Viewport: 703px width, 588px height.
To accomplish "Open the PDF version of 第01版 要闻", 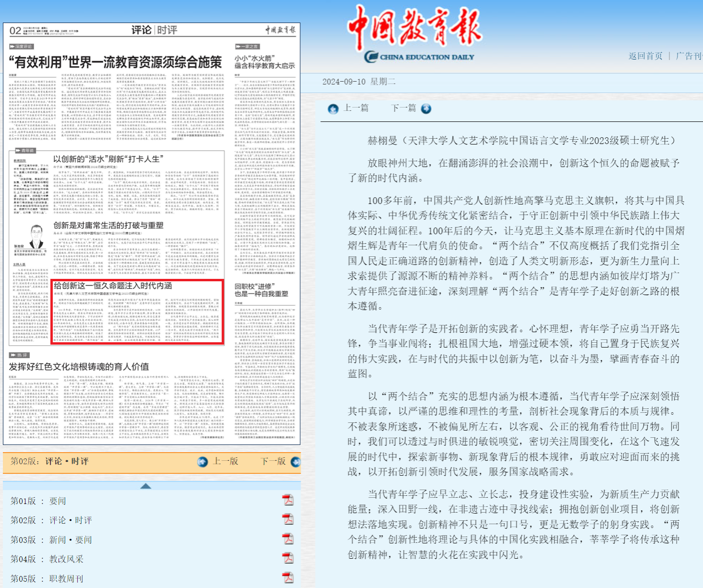I will coord(288,501).
